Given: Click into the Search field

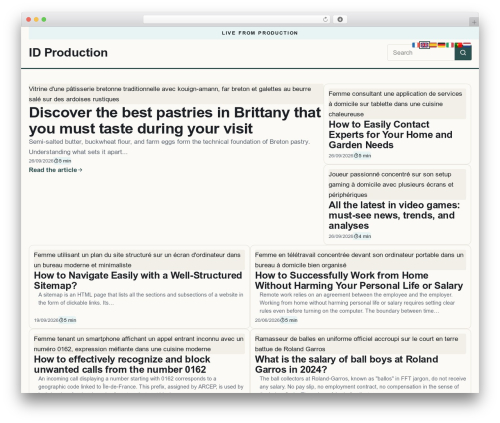Looking at the screenshot, I should point(421,53).
